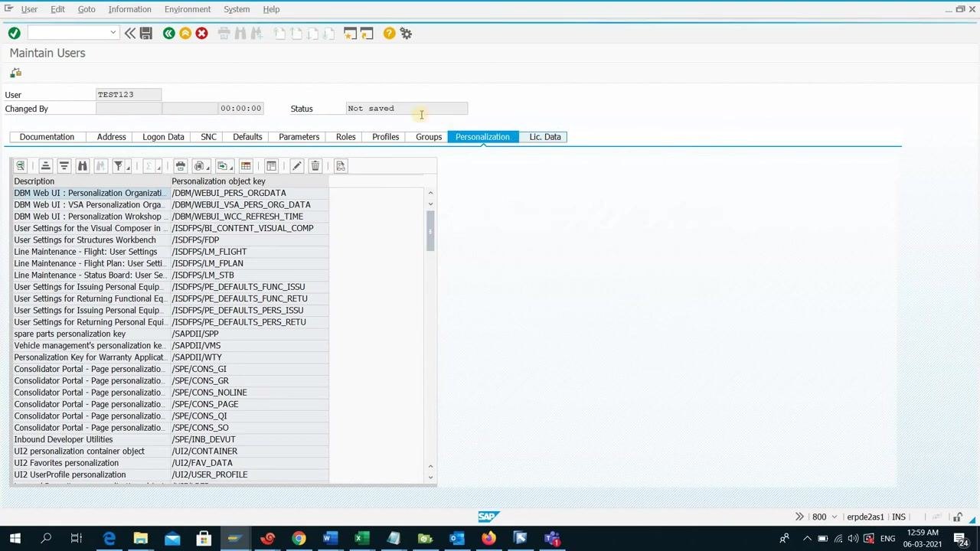Switch to the Logon Data tab
Viewport: 980px width, 551px height.
pos(163,137)
